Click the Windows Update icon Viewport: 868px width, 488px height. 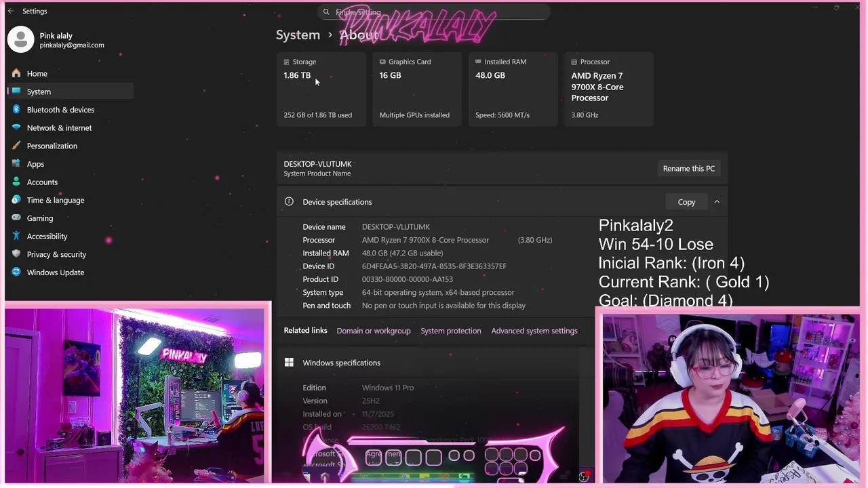[x=16, y=272]
